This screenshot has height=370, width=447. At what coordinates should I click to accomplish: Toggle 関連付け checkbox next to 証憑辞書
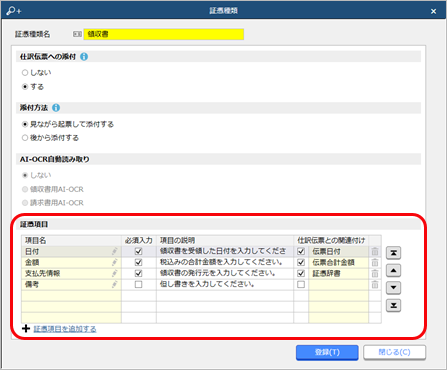301,273
